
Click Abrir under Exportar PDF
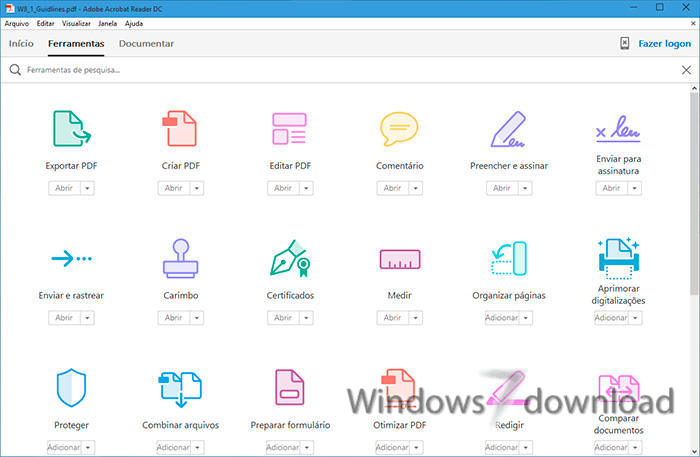tap(64, 188)
